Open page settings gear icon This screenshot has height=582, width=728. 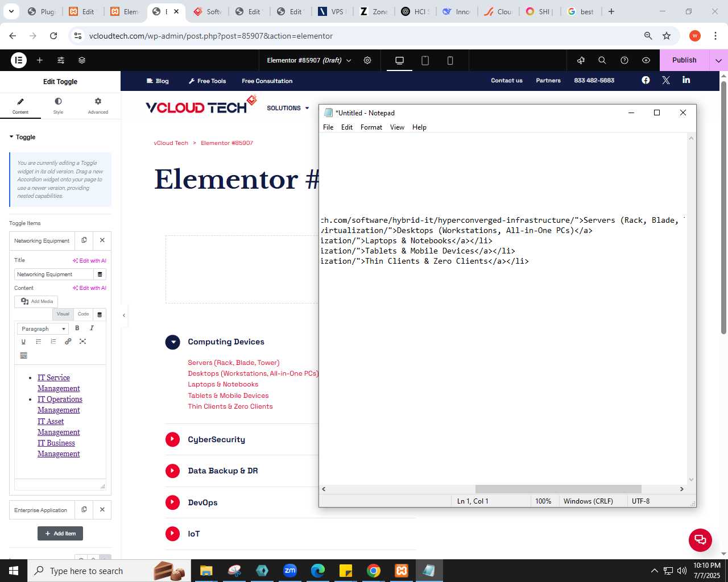tap(367, 60)
